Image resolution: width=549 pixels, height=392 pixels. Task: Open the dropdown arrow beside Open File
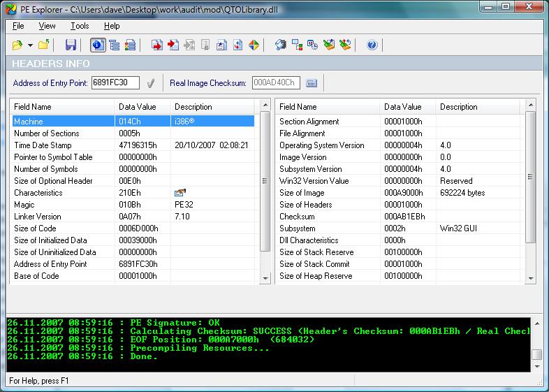tap(31, 45)
